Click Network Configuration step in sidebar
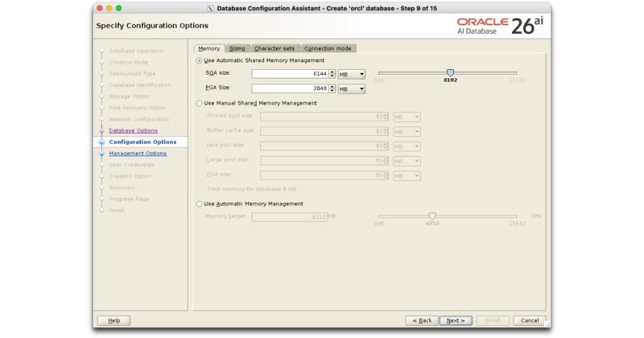The width and height of the screenshot is (644, 338). click(139, 119)
